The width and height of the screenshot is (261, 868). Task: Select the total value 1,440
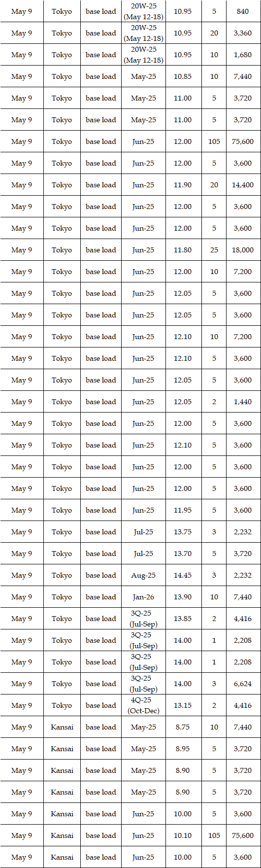click(243, 402)
